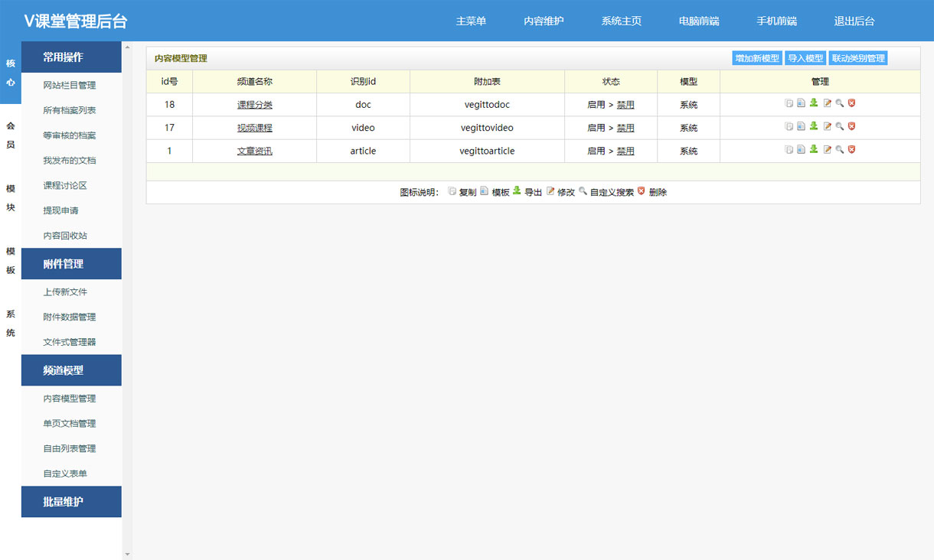Disable the 视频课程 model via 禁用 link
This screenshot has width=934, height=560.
coord(625,128)
